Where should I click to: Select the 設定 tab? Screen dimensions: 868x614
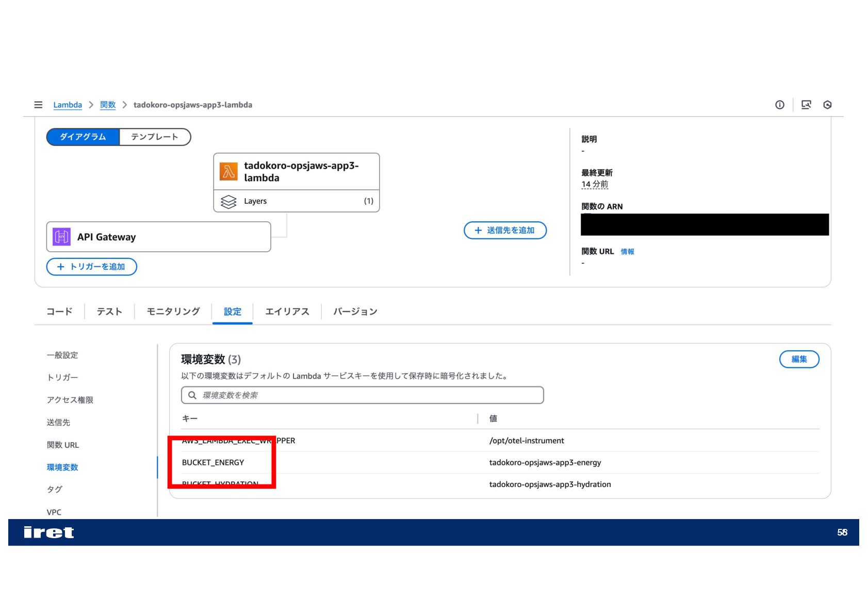[x=233, y=312]
